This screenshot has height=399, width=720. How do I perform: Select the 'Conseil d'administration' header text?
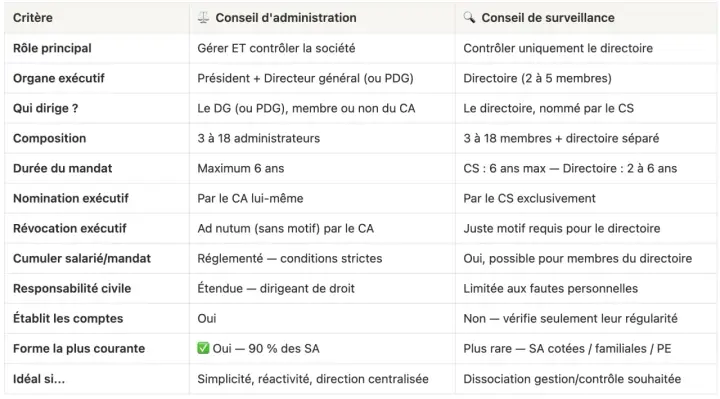pos(286,18)
